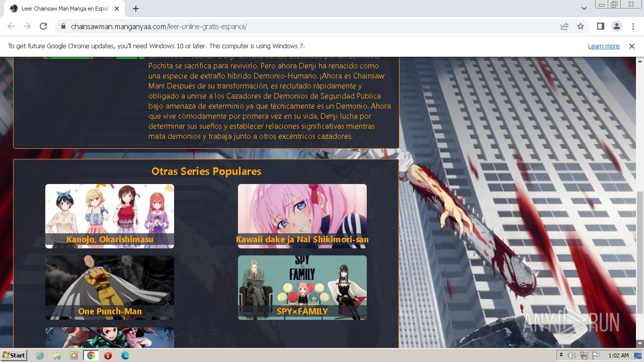Open the Learn more link
Image resolution: width=644 pixels, height=362 pixels.
(x=604, y=46)
